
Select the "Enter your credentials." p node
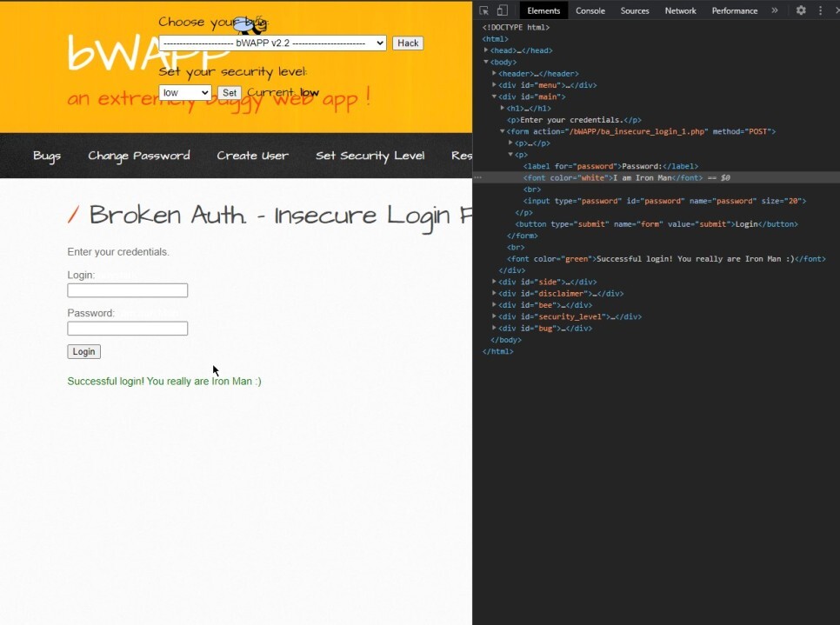pyautogui.click(x=574, y=120)
